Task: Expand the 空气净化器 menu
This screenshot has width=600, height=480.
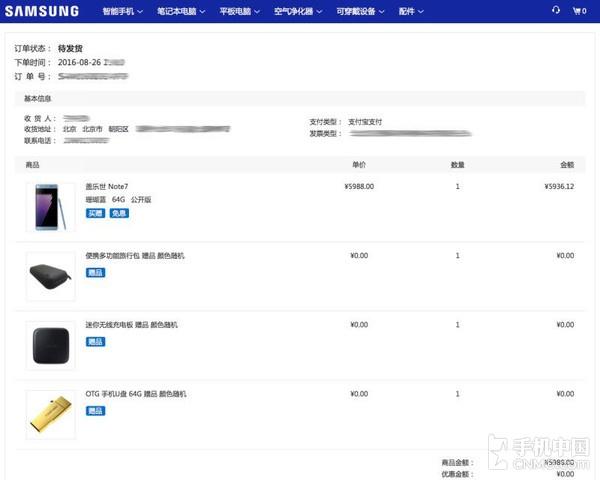Action: click(x=298, y=11)
